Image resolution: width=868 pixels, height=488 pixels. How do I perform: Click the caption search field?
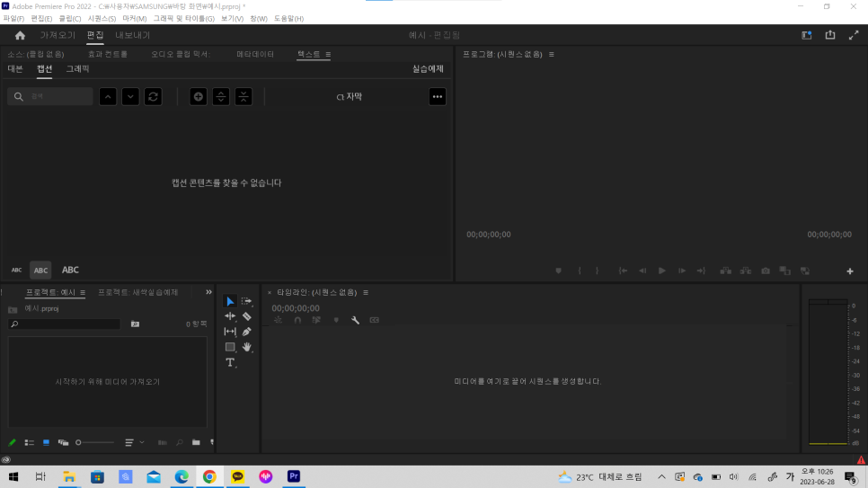50,96
